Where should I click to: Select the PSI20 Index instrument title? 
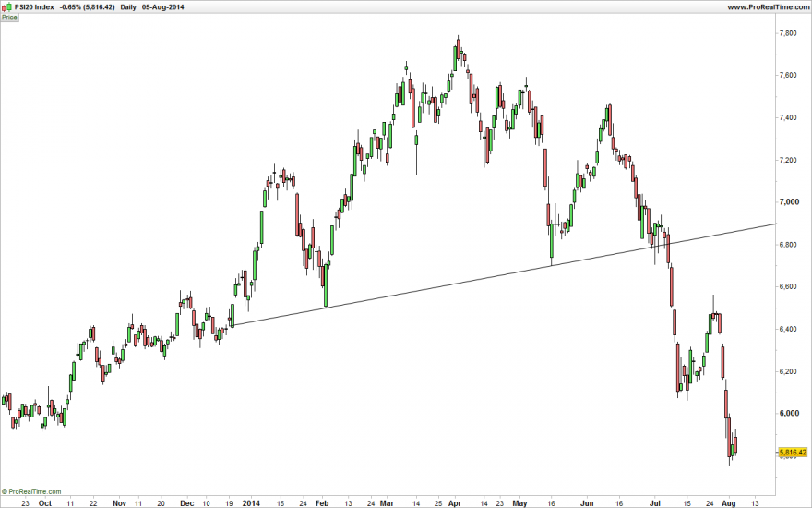point(34,7)
